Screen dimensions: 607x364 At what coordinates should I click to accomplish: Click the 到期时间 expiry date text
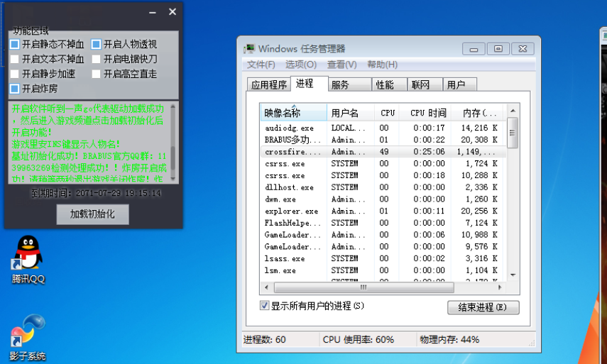pyautogui.click(x=96, y=193)
